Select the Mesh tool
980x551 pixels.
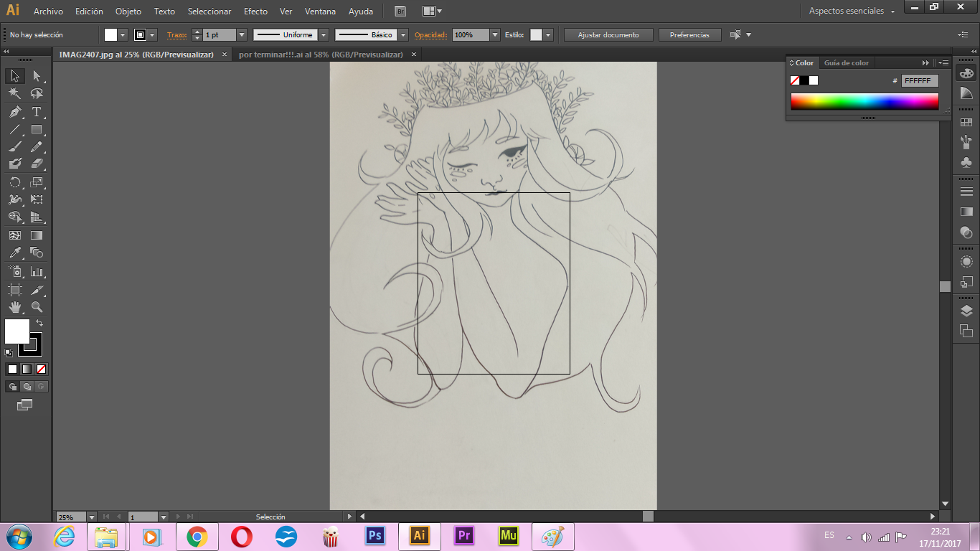pos(15,235)
